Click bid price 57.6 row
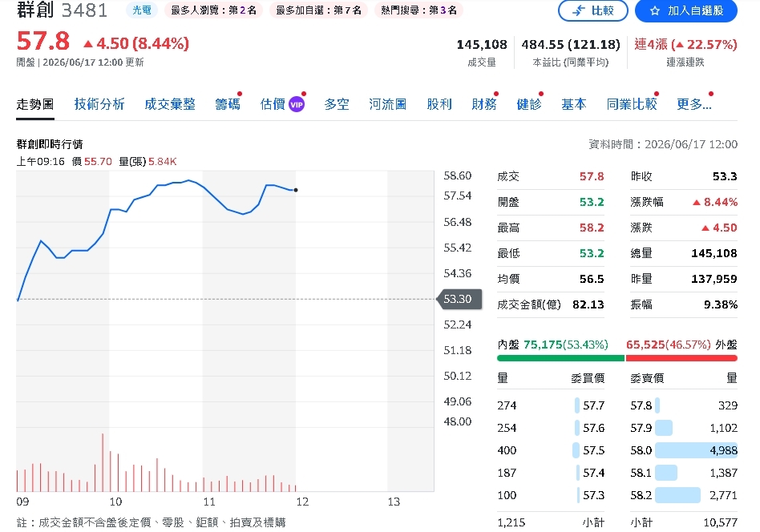 [551, 428]
